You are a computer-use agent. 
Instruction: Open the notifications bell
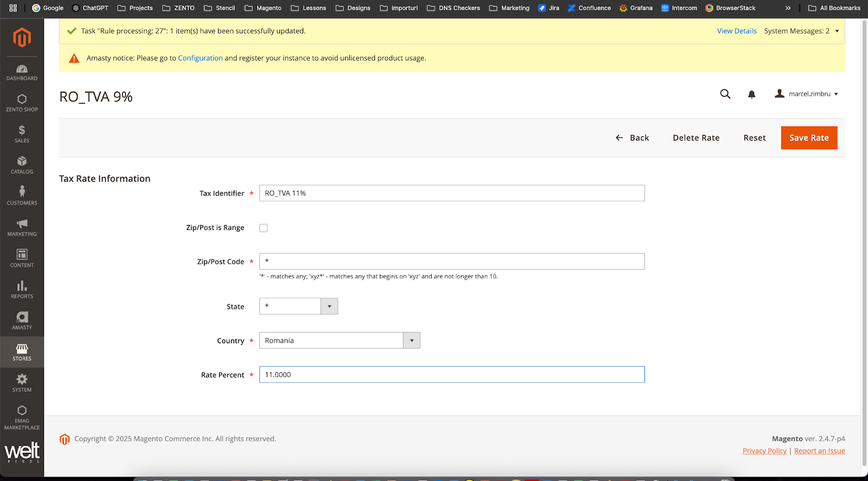point(751,94)
